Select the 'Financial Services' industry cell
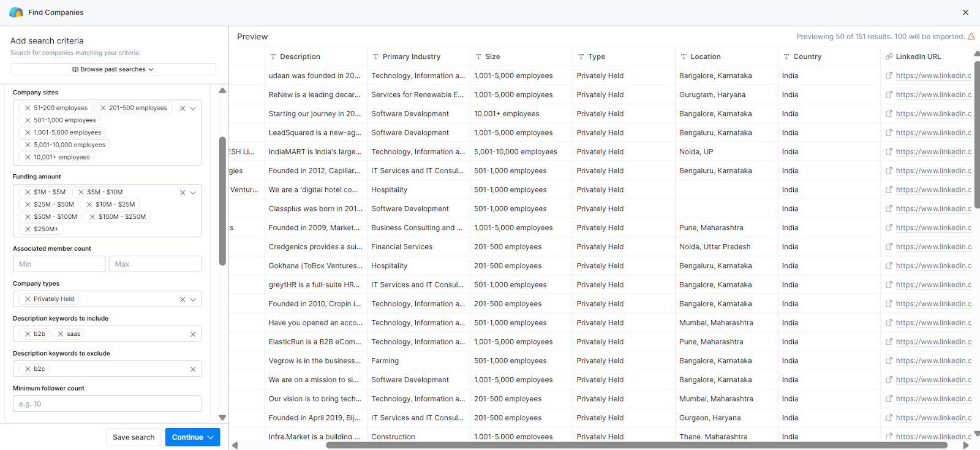Viewport: 980px width, 450px height. (x=418, y=247)
